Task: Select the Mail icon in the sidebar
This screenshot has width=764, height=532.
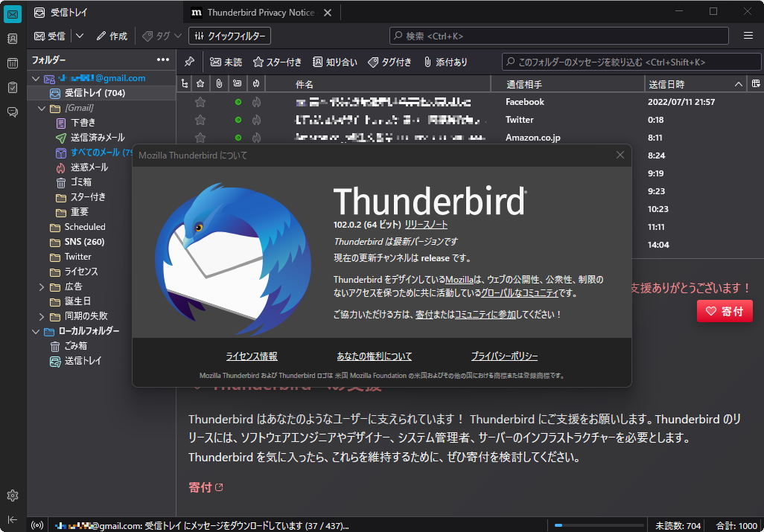Action: (x=12, y=13)
